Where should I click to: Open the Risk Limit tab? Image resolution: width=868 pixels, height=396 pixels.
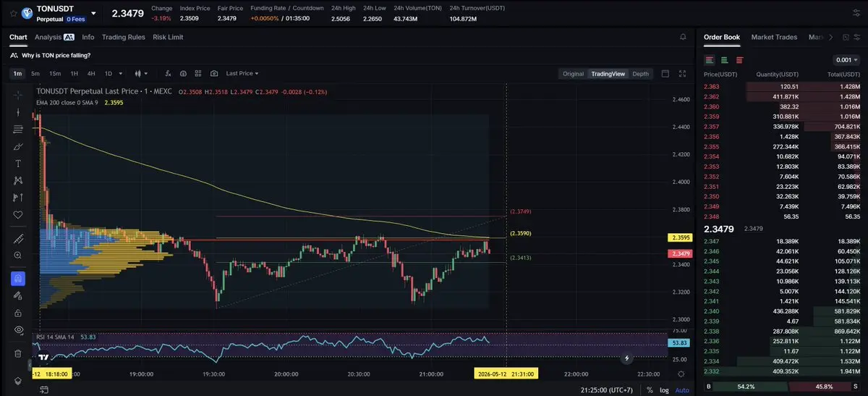tap(168, 37)
